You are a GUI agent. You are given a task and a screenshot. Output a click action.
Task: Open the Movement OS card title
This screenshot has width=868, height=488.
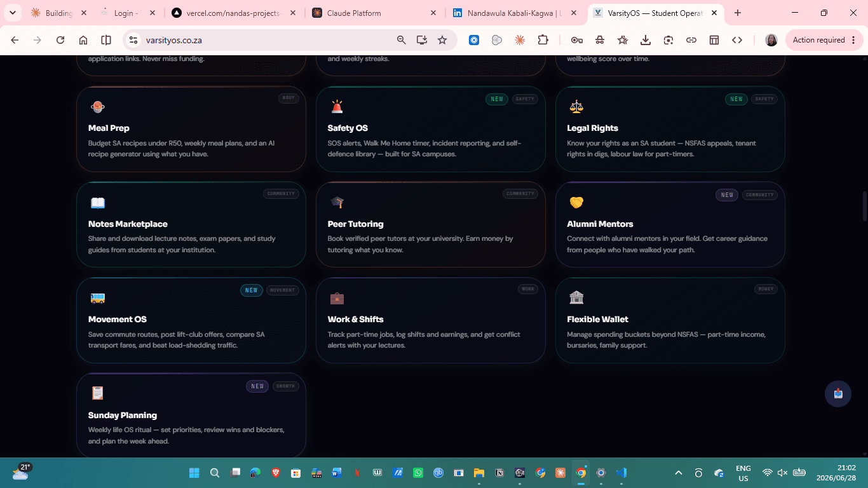(118, 320)
